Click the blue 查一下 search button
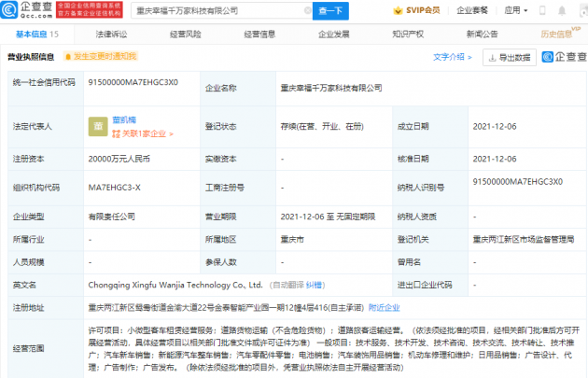This screenshot has width=588, height=378. click(330, 10)
